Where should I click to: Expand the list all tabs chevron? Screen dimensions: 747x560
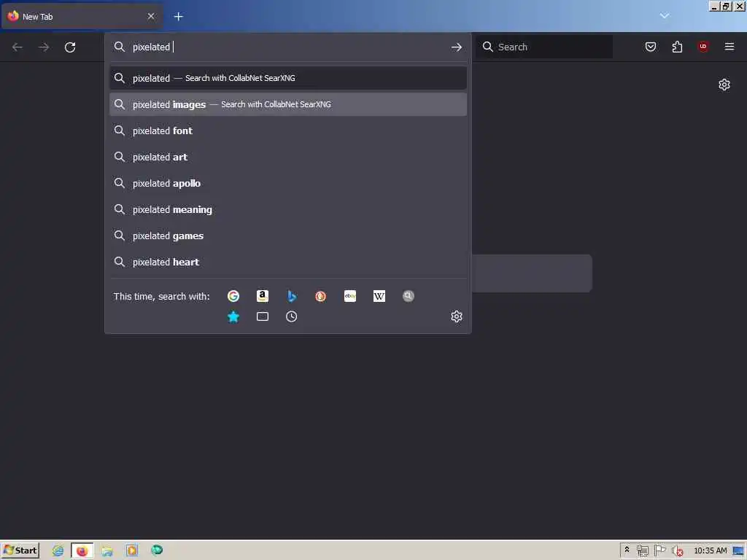(664, 16)
